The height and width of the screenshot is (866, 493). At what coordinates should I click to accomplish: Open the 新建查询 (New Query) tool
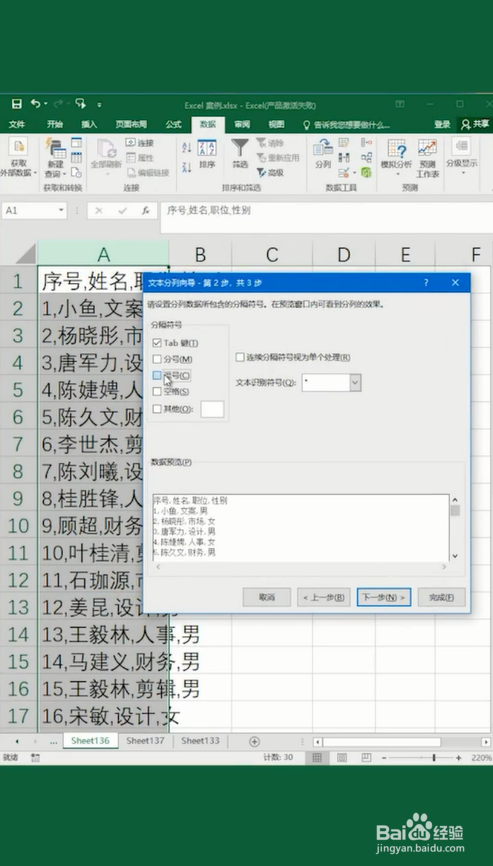point(55,158)
